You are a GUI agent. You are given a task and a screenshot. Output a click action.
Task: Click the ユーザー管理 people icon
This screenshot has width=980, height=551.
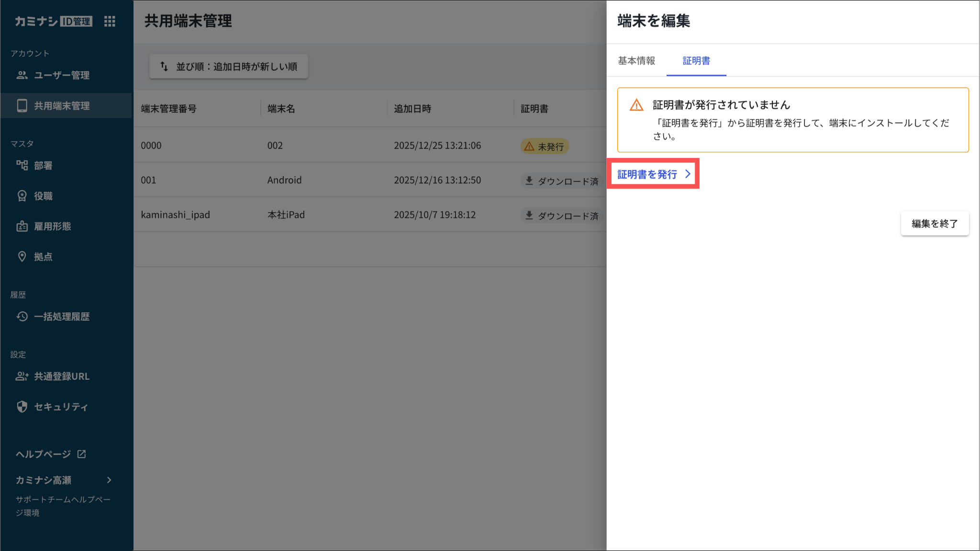pos(22,75)
